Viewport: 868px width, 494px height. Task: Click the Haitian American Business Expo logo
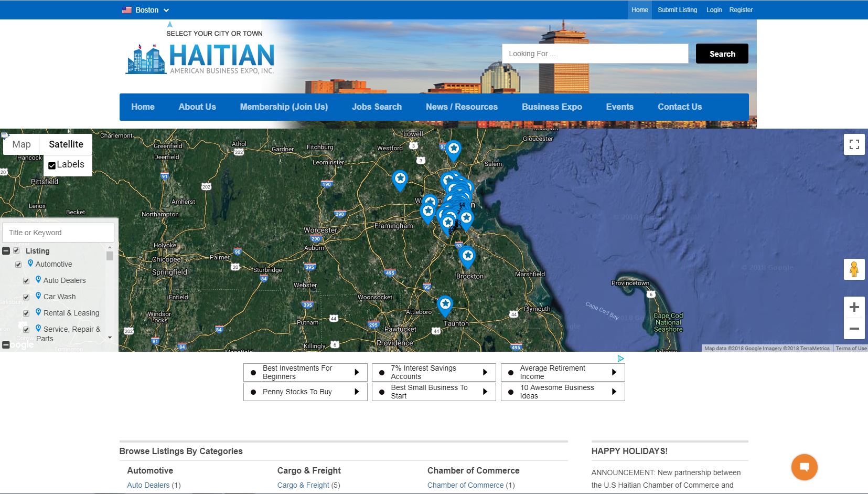point(200,59)
